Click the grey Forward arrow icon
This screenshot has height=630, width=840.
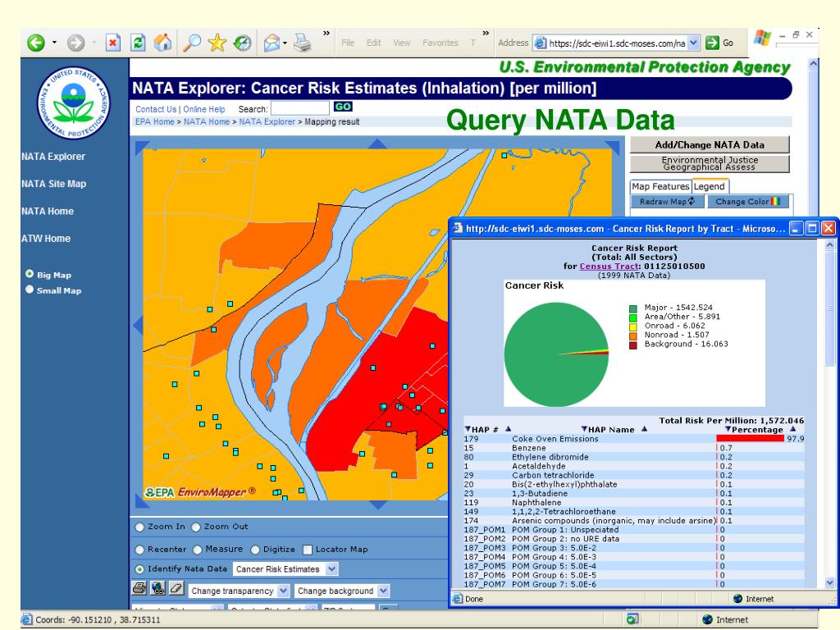click(75, 43)
